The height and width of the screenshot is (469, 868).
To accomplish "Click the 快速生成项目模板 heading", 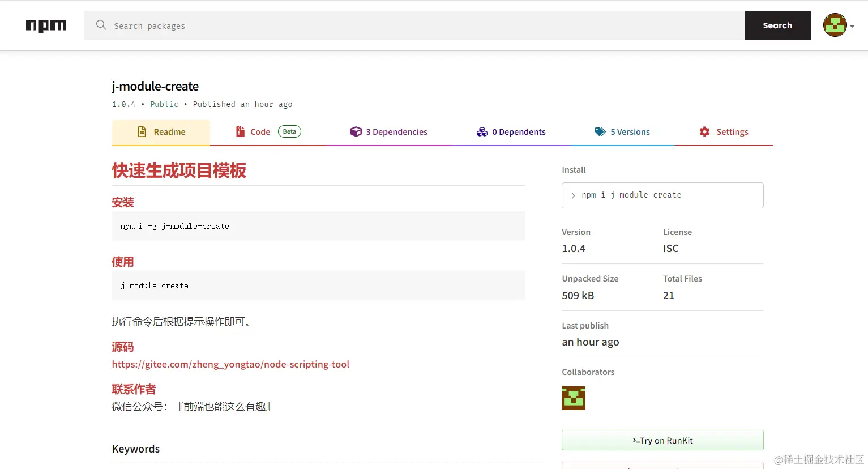I will [179, 170].
